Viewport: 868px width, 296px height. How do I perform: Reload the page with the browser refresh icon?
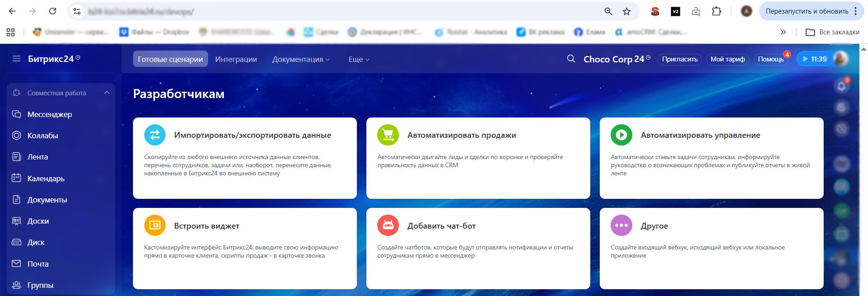pos(52,11)
